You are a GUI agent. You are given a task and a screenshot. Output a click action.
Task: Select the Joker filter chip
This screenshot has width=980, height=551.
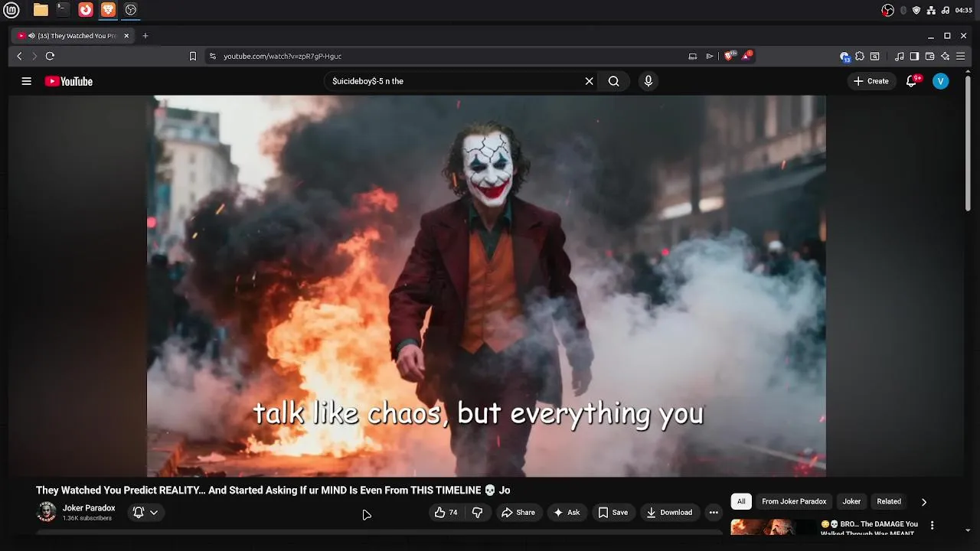851,501
